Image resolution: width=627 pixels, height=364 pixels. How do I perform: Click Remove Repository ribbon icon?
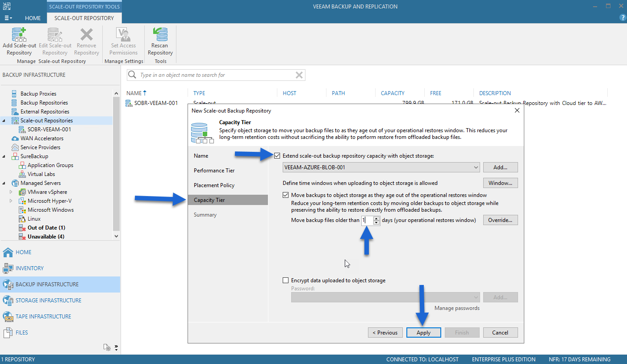(86, 34)
